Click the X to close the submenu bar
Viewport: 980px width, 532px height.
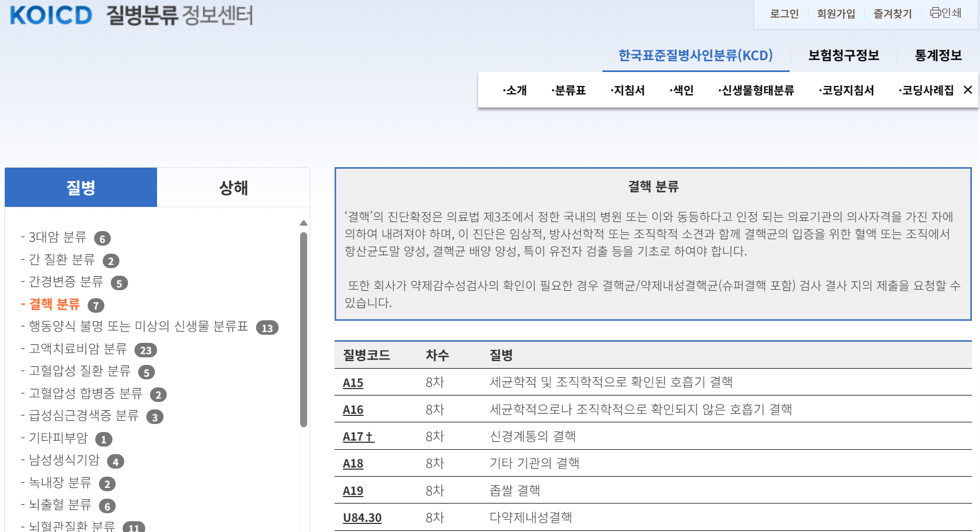click(x=968, y=90)
